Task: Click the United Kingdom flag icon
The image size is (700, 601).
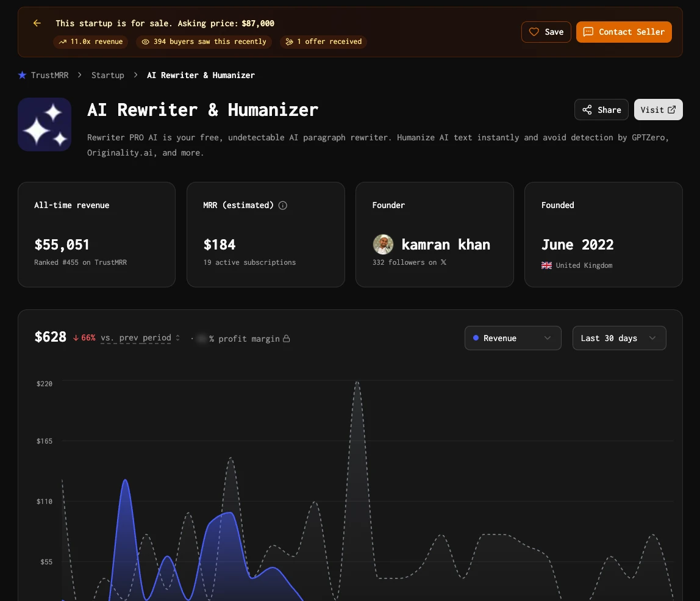Action: point(546,265)
